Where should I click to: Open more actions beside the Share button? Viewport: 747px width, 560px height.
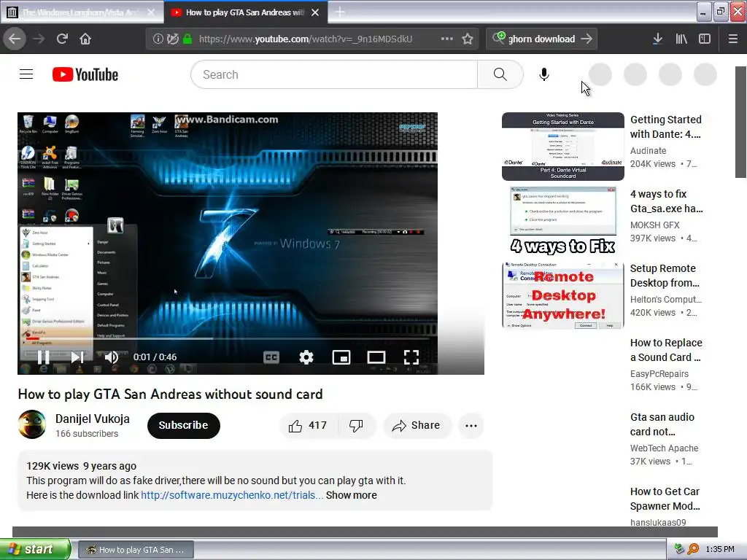(471, 426)
